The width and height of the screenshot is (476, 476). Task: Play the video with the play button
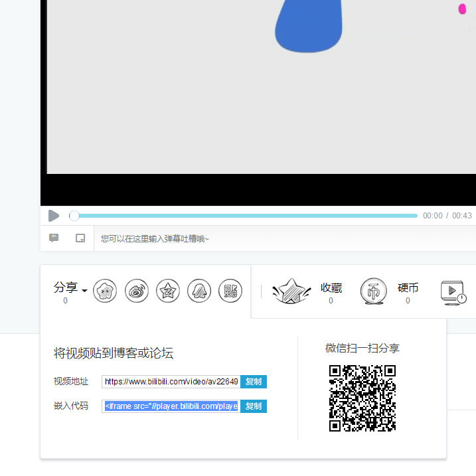click(x=54, y=216)
